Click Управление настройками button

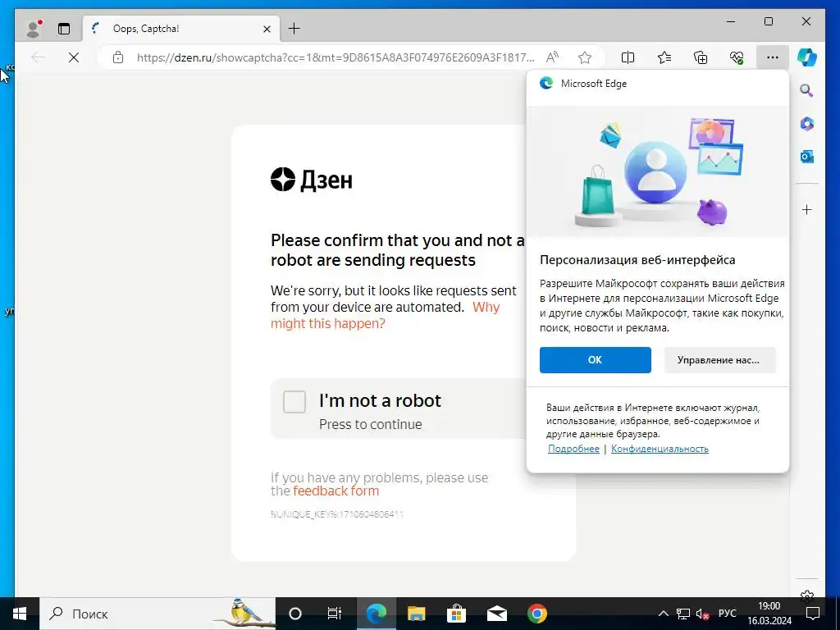[x=719, y=360]
